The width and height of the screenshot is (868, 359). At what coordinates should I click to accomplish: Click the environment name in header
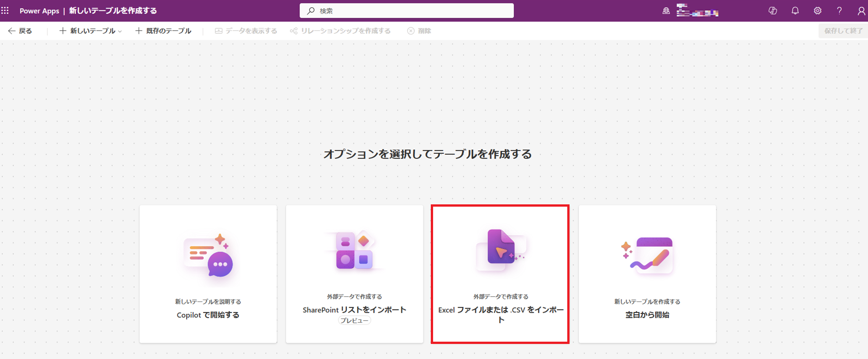pos(697,10)
